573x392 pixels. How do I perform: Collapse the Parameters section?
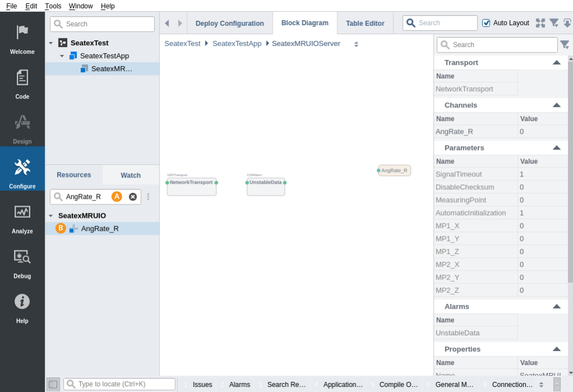coord(556,148)
